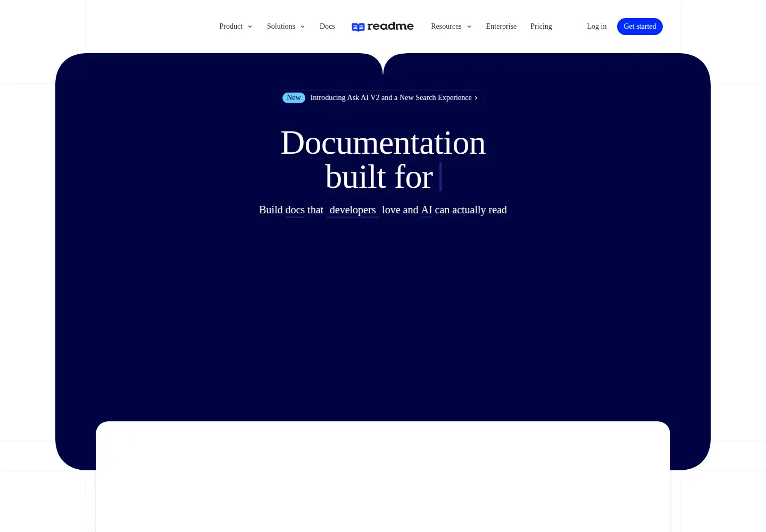Expand the Product dropdown chevron
Screen dimensions: 766x532
(250, 27)
